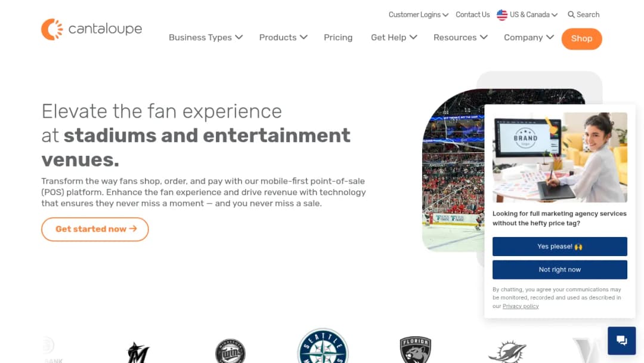Click the Yes please! chat button
644x363 pixels.
pos(560,246)
